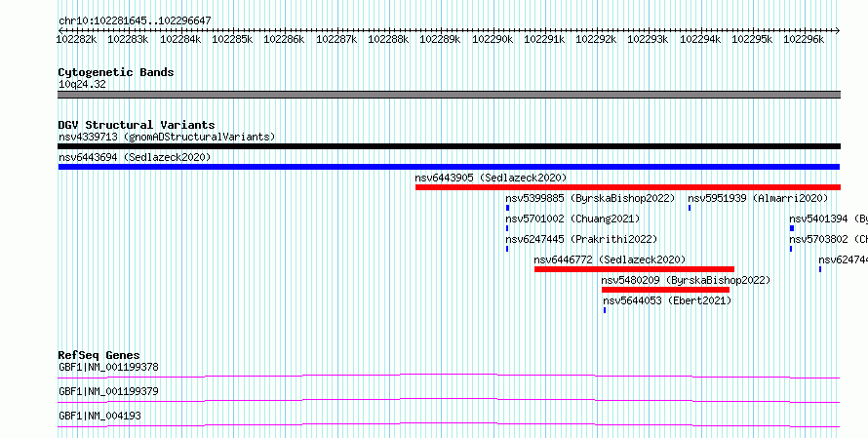
Task: Open nsv6443905 (Sedlazeck2020) label
Action: pyautogui.click(x=491, y=178)
